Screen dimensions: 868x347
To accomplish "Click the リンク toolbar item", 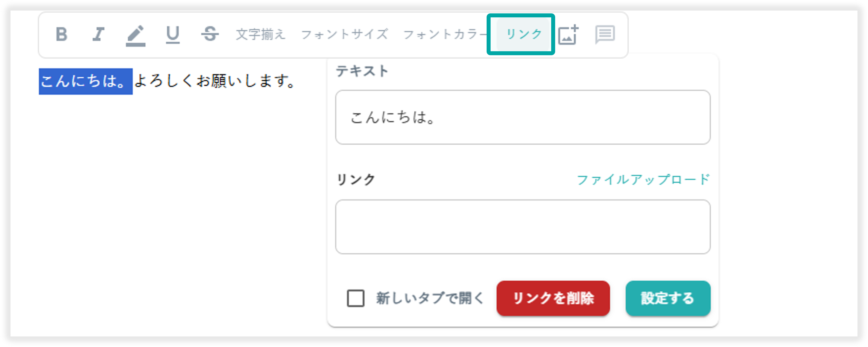I will 524,34.
